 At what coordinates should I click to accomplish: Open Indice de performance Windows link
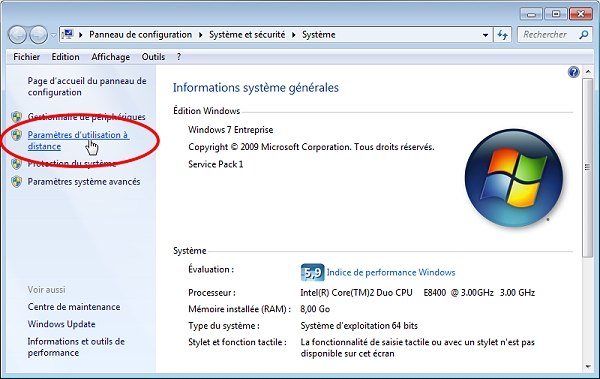coord(391,273)
